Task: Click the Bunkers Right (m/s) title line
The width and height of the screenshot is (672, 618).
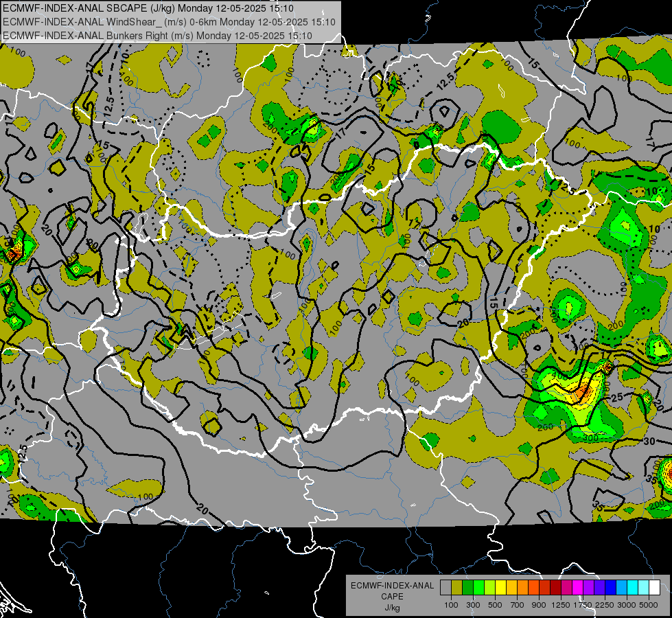Action: (x=157, y=36)
